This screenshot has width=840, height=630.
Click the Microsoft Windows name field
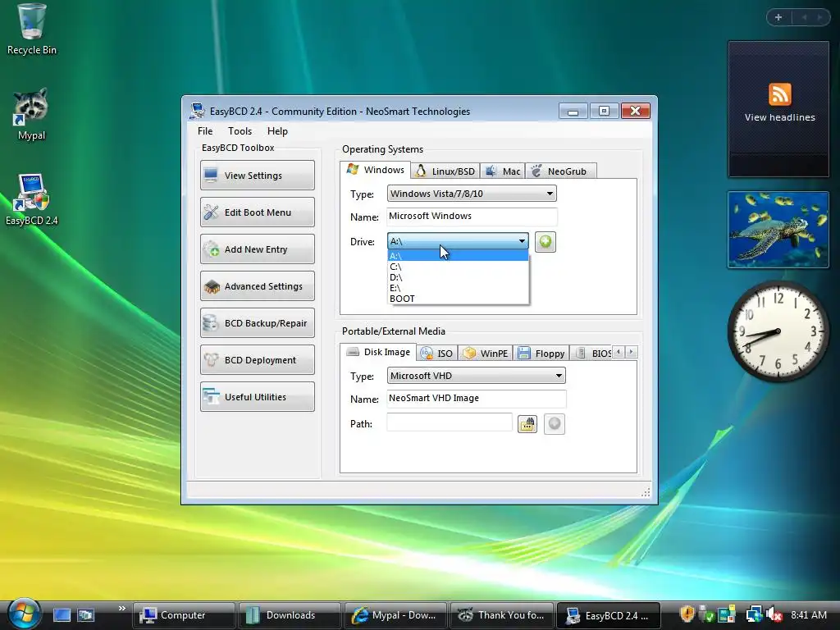472,216
